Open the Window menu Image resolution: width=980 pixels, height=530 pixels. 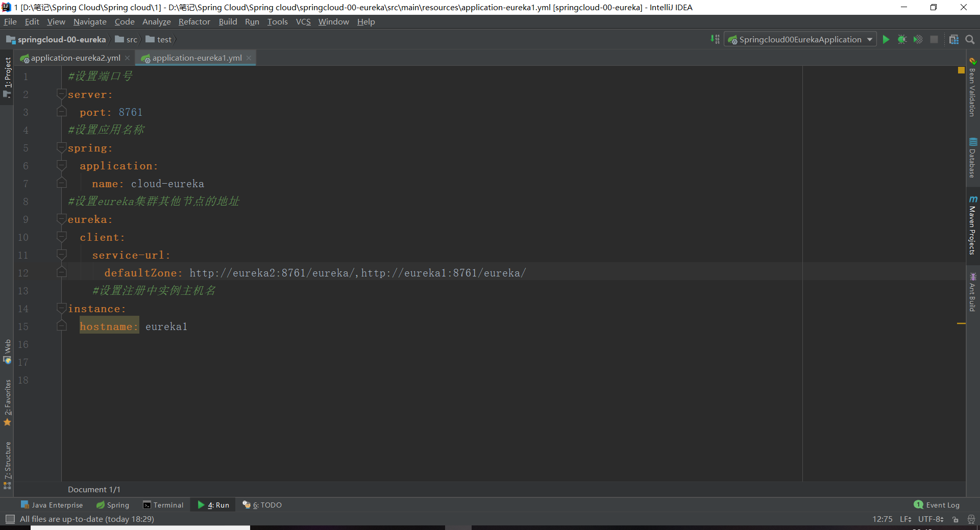pyautogui.click(x=333, y=21)
